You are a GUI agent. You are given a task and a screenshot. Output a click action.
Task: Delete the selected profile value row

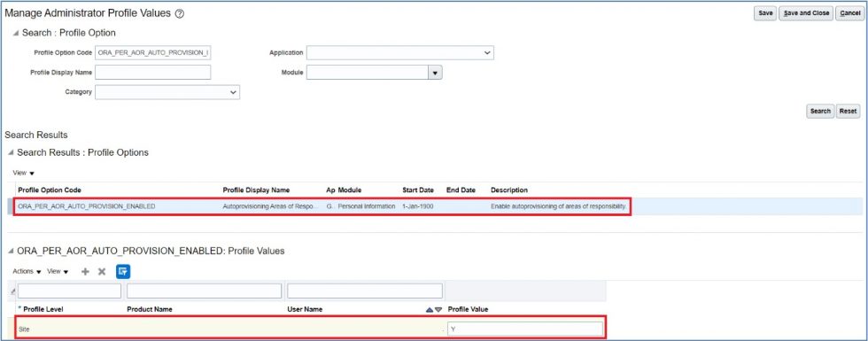click(102, 272)
